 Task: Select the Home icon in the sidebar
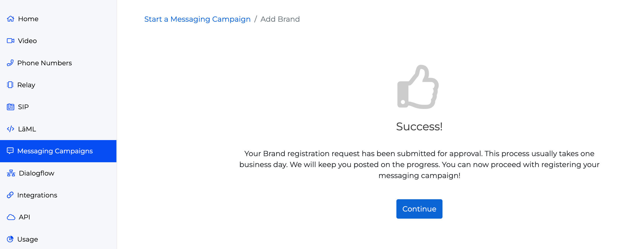(x=10, y=19)
